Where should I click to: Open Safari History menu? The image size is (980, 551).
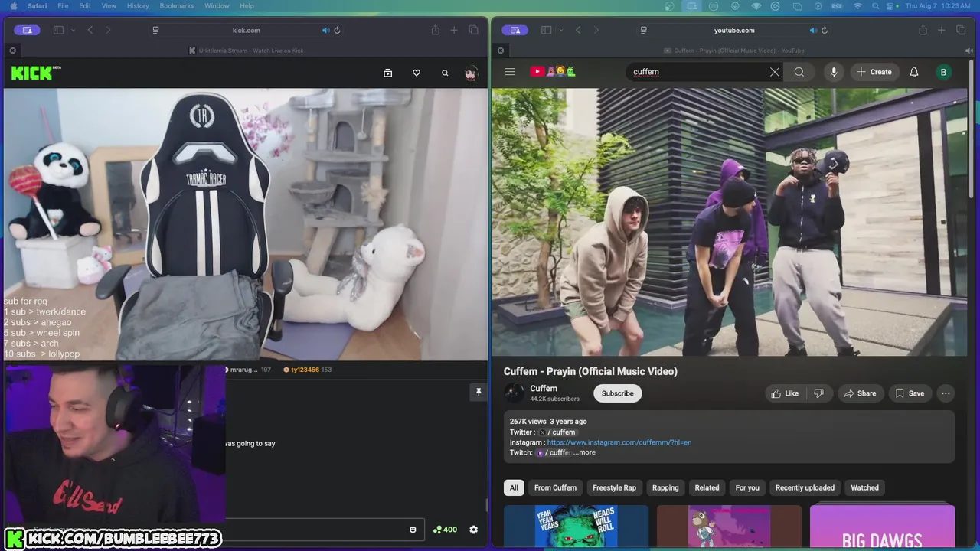tap(138, 5)
